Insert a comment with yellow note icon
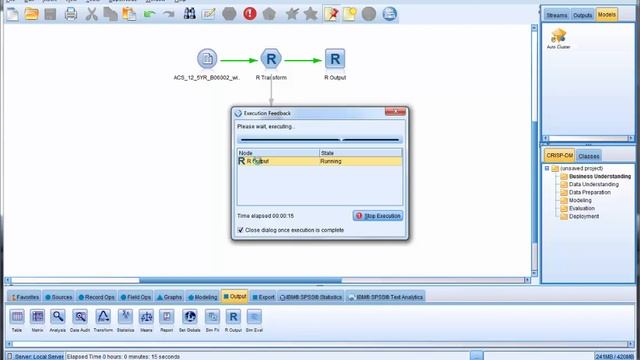 tap(350, 14)
